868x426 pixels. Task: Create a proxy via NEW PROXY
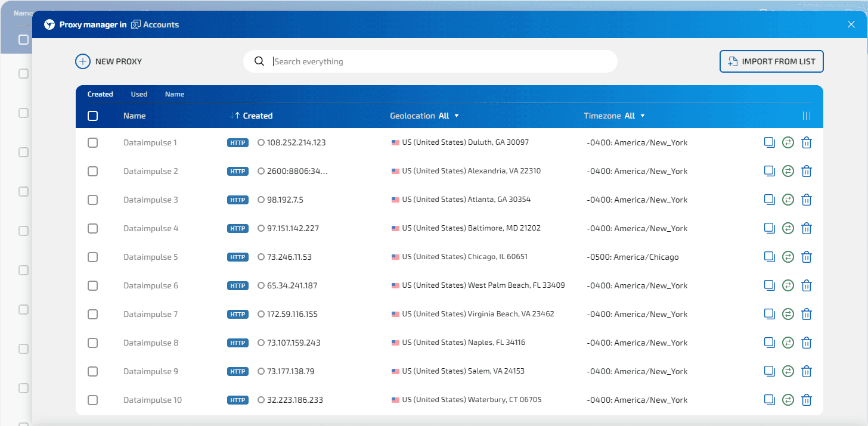tap(108, 61)
